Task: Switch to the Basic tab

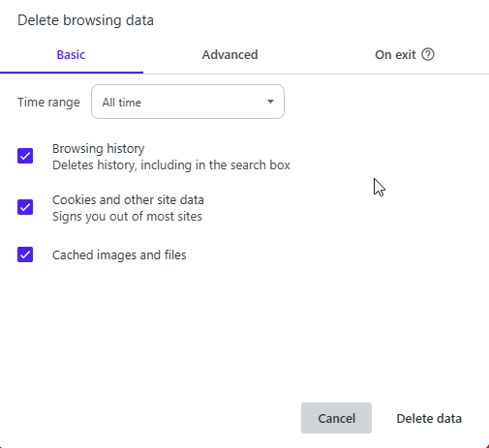Action: [x=72, y=55]
